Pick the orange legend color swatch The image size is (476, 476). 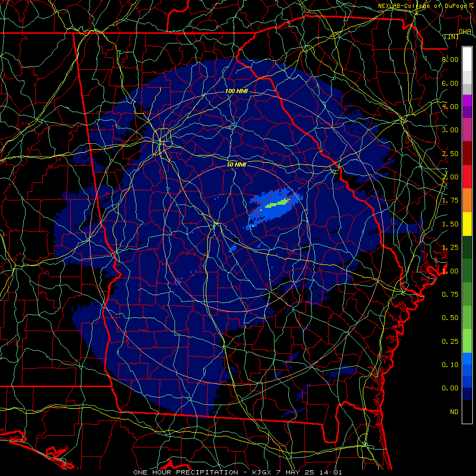point(467,200)
